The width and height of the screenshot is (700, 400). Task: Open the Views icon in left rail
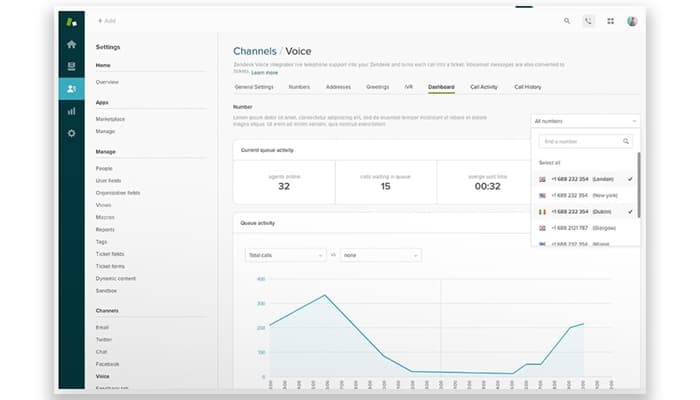[71, 67]
